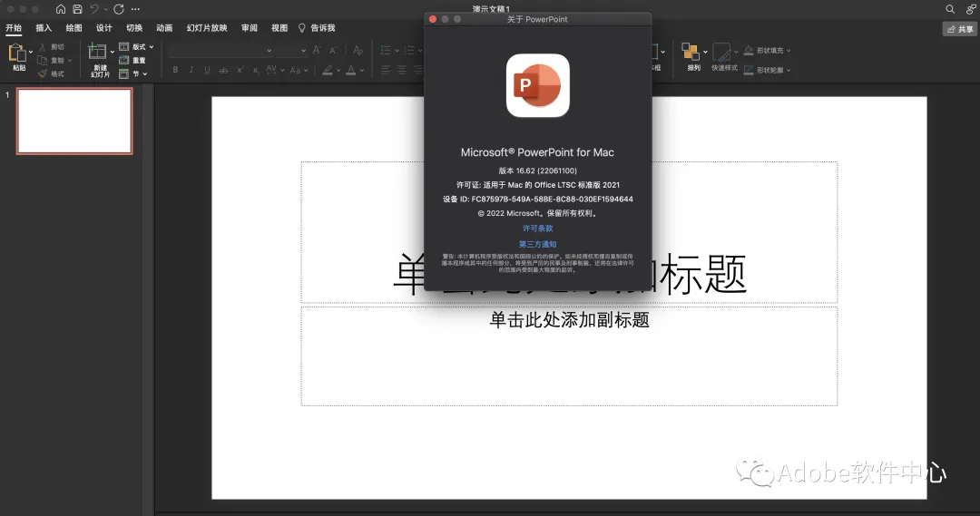Open the Section (节) dropdown
The image size is (980, 516).
133,73
